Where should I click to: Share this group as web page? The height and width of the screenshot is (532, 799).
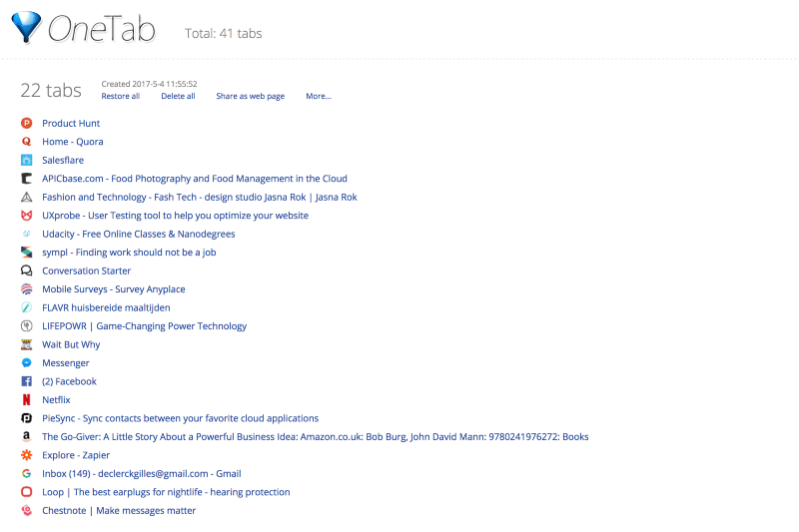tap(251, 96)
